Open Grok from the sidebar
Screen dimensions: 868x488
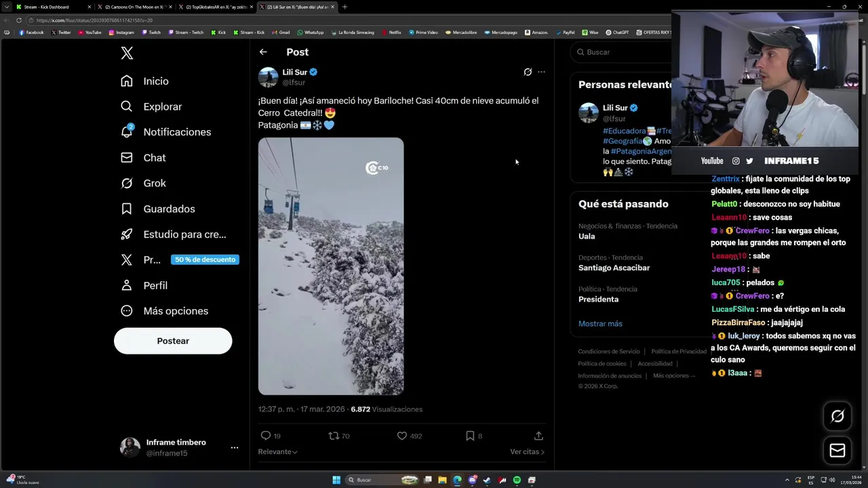143,183
